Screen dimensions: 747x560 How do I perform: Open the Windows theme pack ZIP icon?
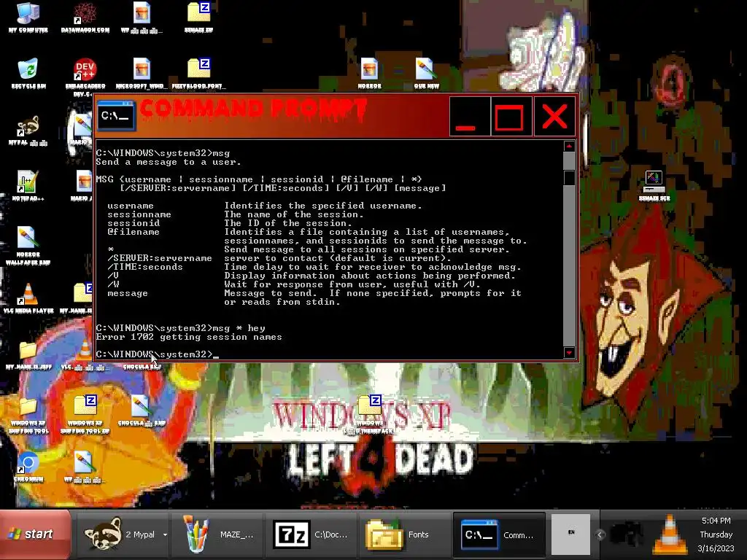[x=370, y=413]
